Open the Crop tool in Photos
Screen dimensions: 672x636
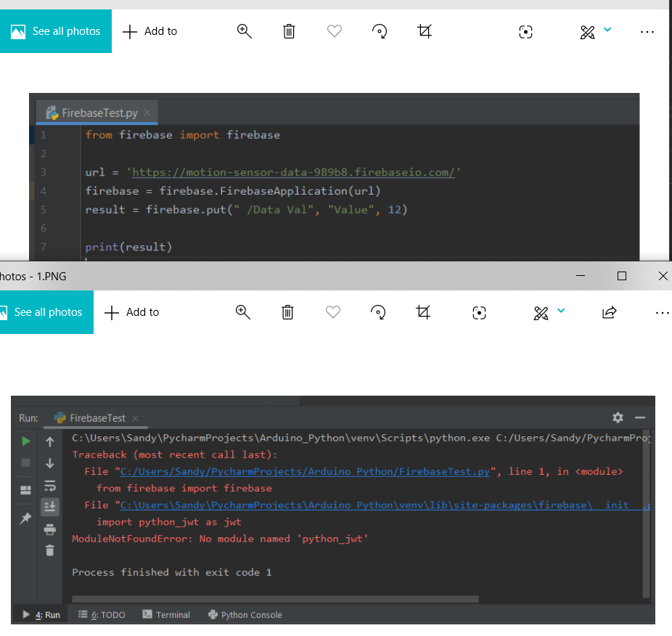click(423, 312)
